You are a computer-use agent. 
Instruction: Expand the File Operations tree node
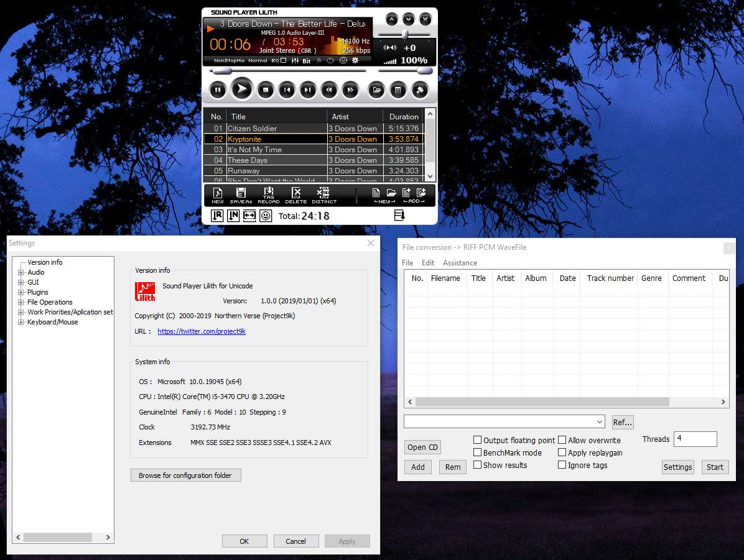coord(21,302)
